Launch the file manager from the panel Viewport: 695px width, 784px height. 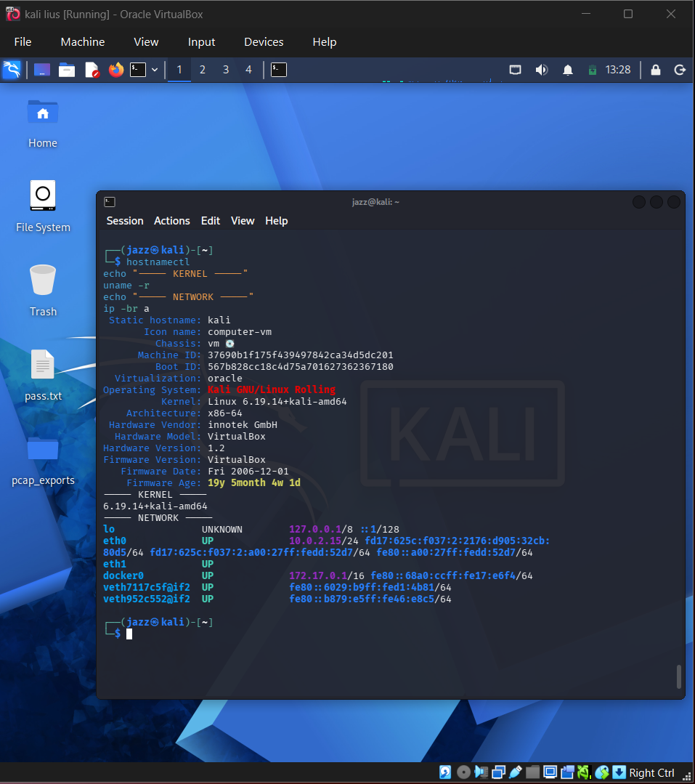pyautogui.click(x=67, y=70)
